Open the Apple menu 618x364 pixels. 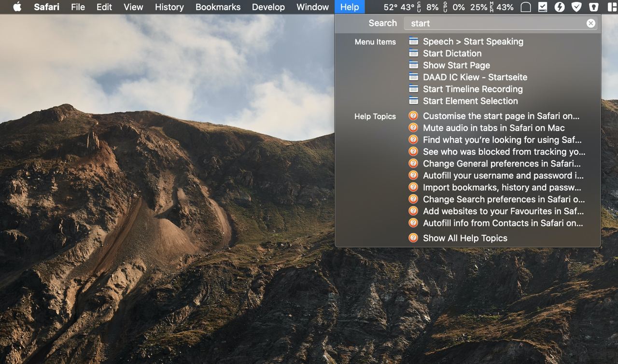tap(17, 7)
